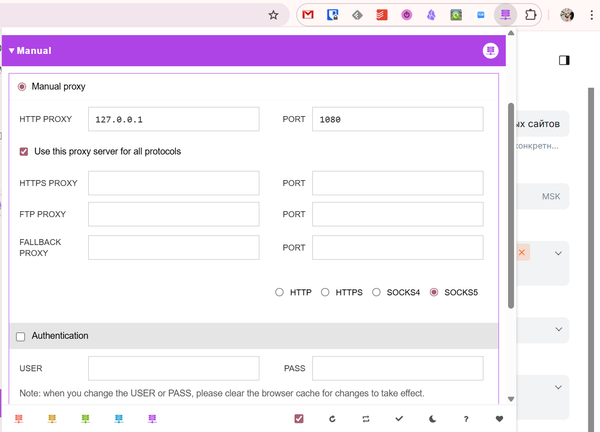The height and width of the screenshot is (432, 600).
Task: Open the purple Obsidian crystal extension icon
Action: (431, 15)
